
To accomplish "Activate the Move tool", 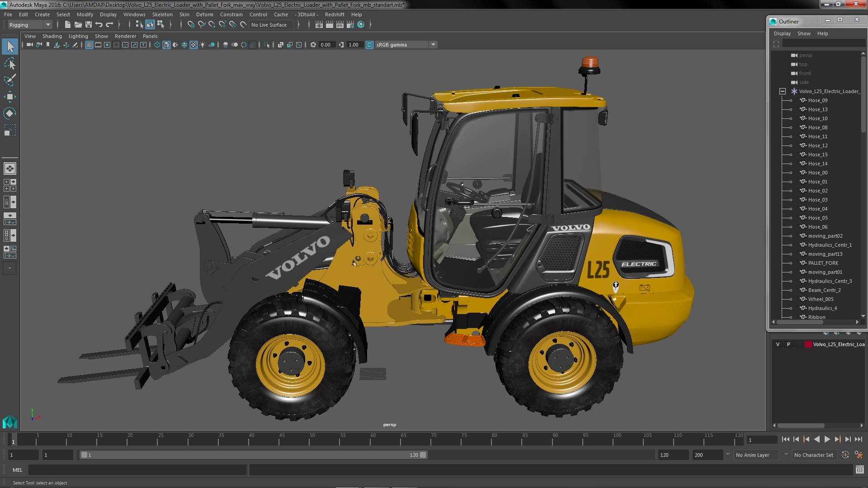I will click(10, 97).
